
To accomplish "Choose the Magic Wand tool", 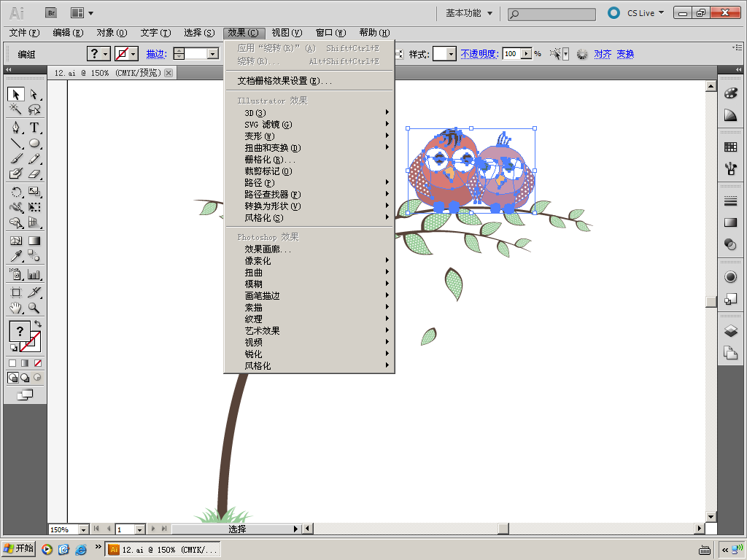I will pos(16,109).
